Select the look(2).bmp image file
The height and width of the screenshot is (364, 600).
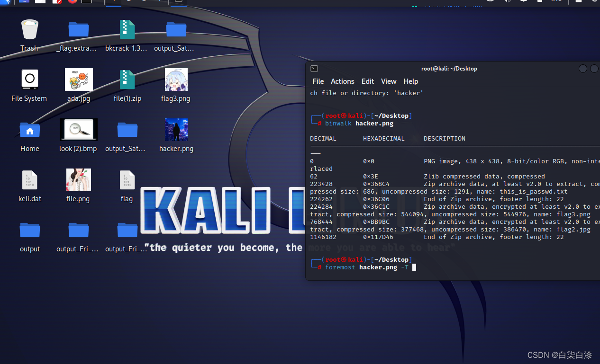(x=78, y=131)
